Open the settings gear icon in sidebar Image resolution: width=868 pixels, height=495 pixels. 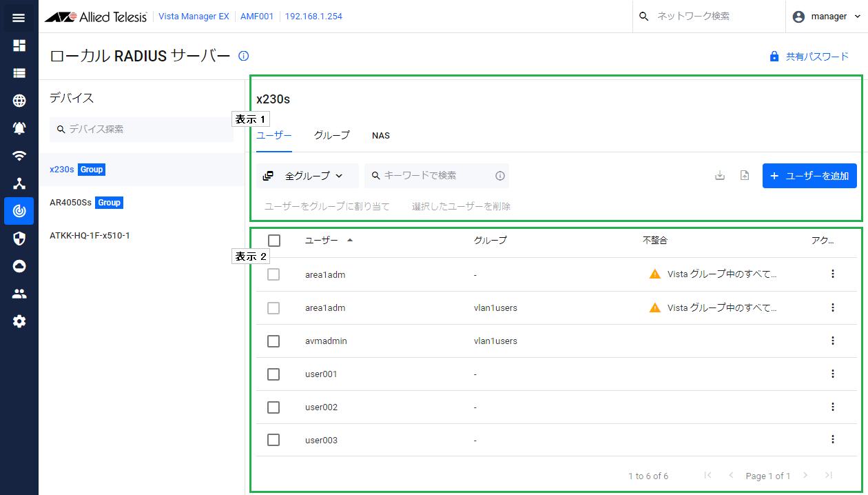click(19, 321)
